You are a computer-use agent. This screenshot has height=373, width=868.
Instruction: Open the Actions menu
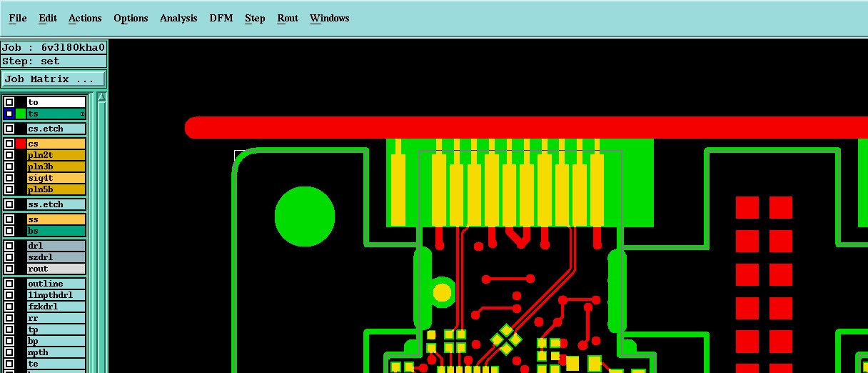85,18
